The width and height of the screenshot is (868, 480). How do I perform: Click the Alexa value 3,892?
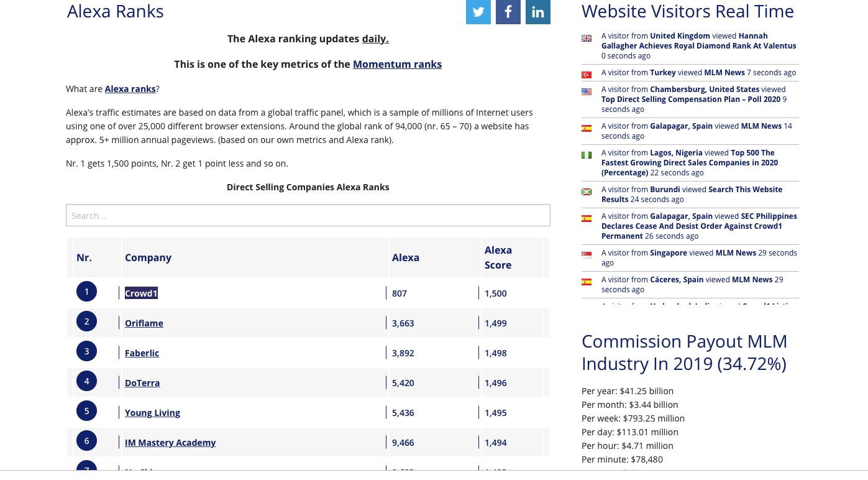pos(403,353)
